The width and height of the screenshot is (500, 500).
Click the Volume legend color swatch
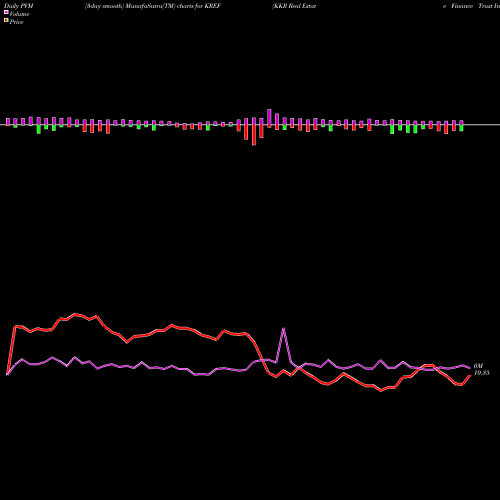click(x=6, y=13)
